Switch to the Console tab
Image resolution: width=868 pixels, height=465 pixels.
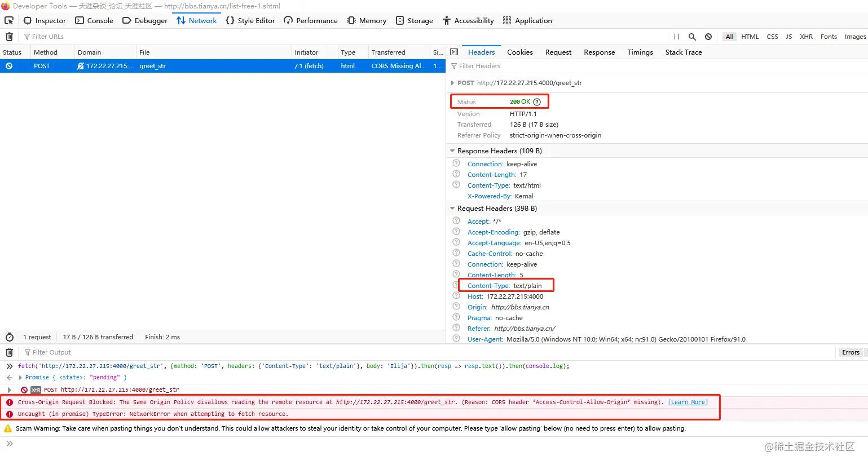pyautogui.click(x=94, y=20)
